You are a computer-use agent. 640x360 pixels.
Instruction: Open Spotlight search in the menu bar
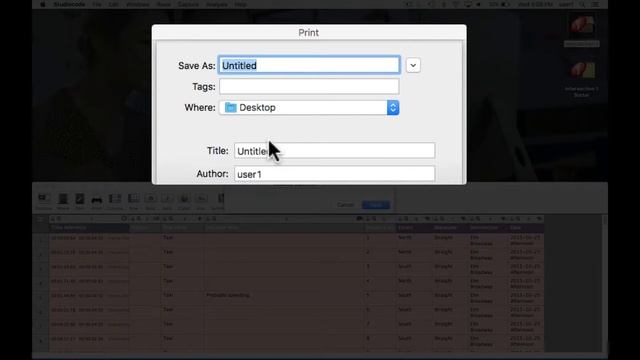(582, 4)
